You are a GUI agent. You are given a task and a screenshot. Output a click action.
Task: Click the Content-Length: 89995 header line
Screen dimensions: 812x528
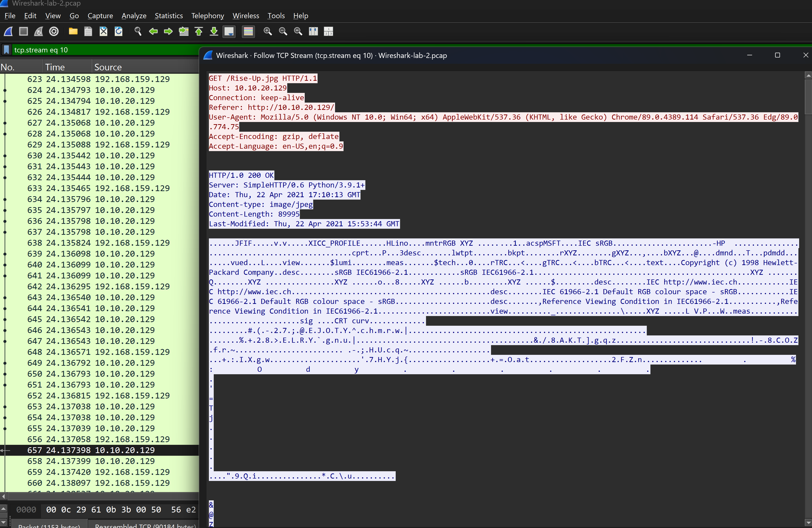tap(254, 214)
